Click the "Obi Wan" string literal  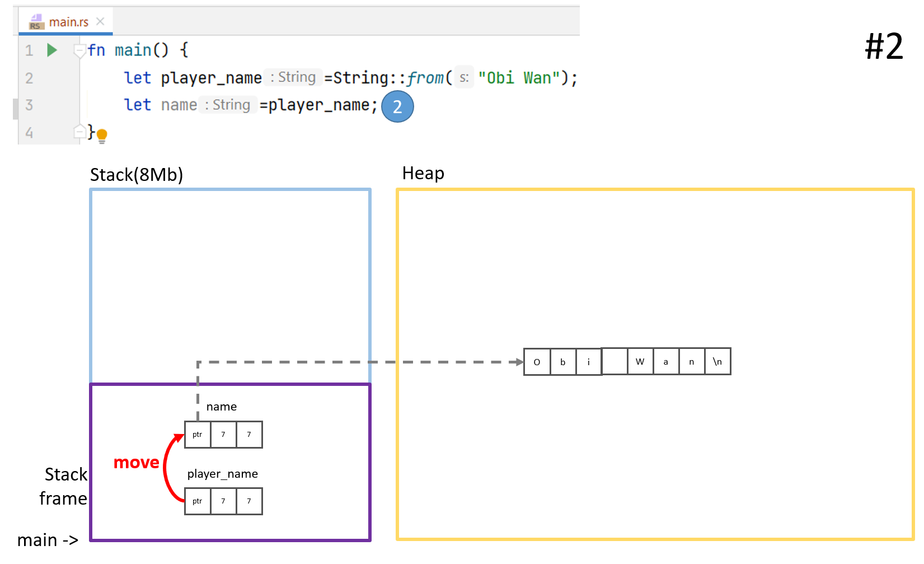(519, 78)
